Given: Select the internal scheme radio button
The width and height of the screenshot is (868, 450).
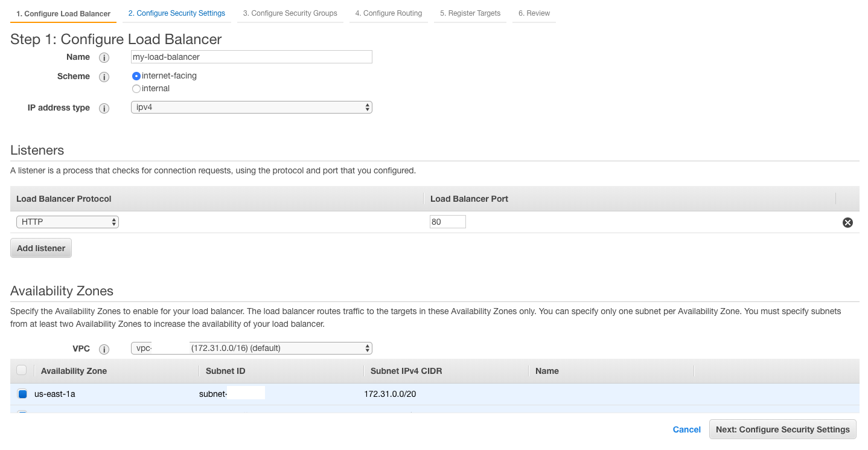Looking at the screenshot, I should [136, 89].
